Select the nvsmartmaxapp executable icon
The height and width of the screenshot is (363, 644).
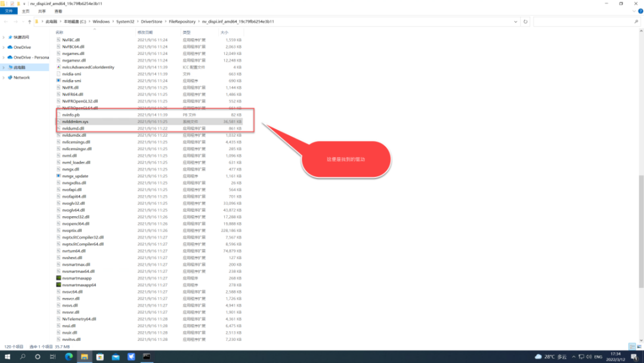click(58, 278)
